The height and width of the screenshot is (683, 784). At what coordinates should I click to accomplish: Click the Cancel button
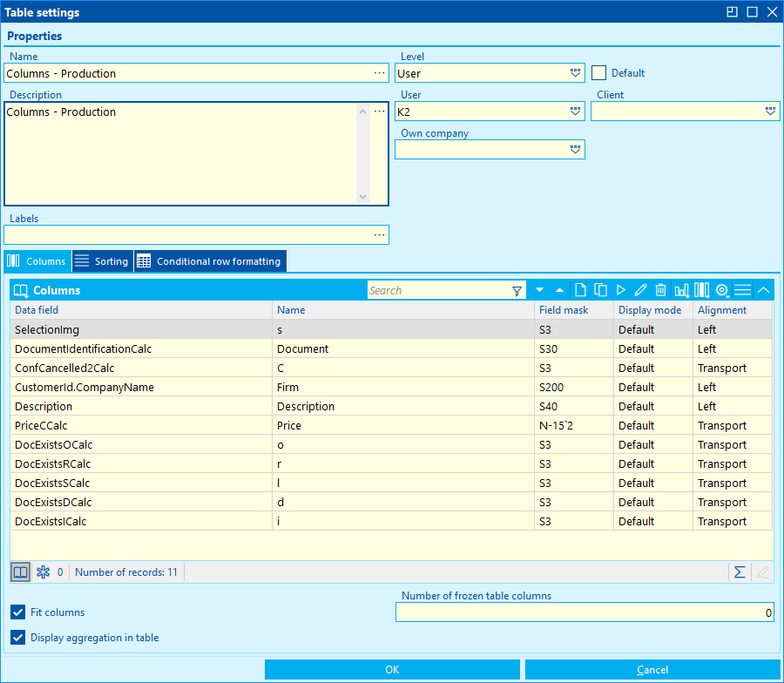[x=652, y=670]
